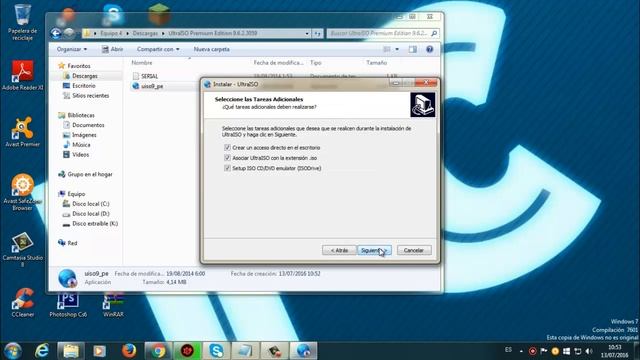Image resolution: width=640 pixels, height=360 pixels.
Task: Select Equipo in the navigation pane
Action: point(76,194)
